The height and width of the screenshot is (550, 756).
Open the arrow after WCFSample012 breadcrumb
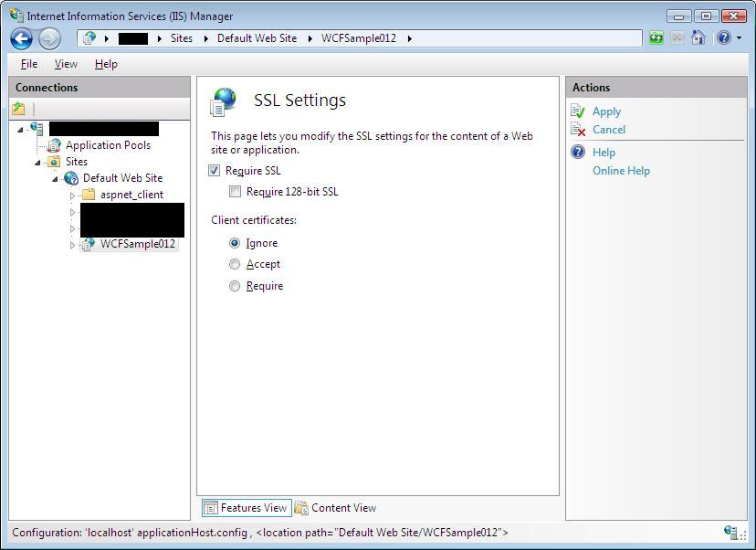click(x=409, y=38)
